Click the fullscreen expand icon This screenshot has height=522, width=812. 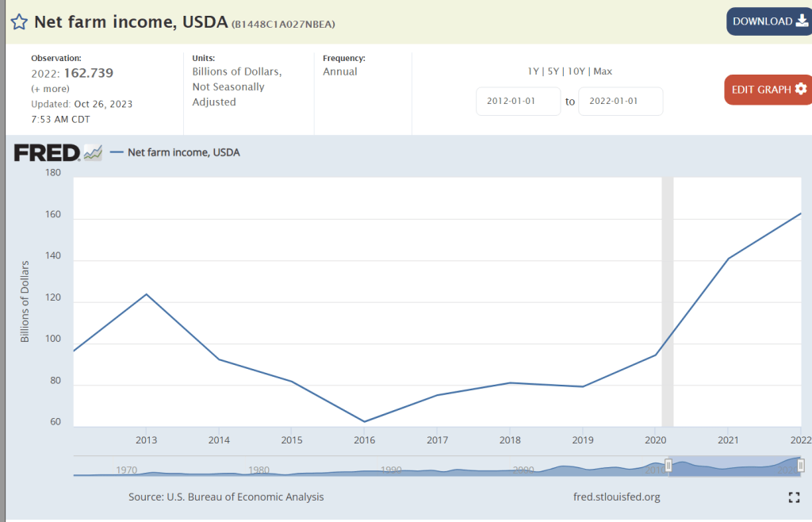(794, 497)
